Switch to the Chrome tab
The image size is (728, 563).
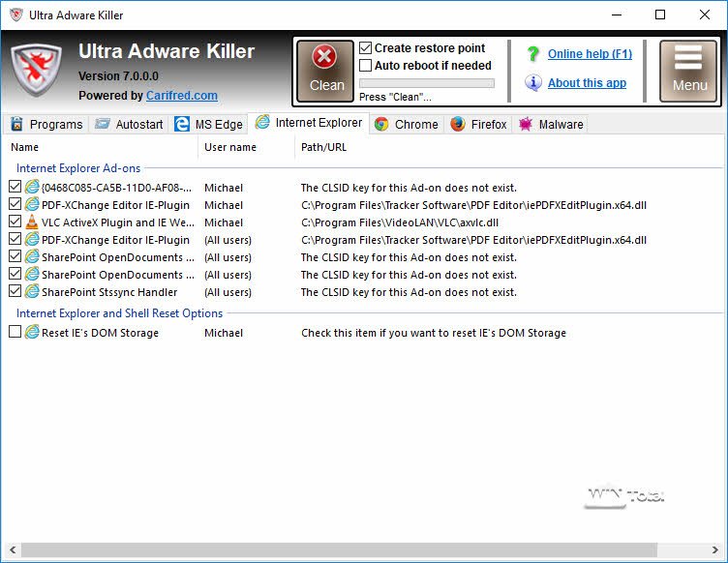tap(407, 124)
